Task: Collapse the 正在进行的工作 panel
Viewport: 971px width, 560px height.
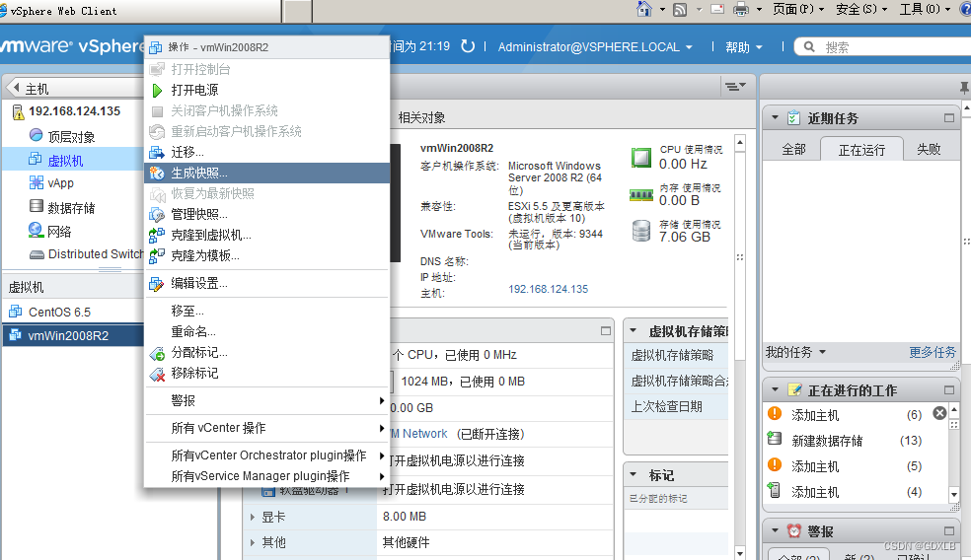Action: pos(775,389)
